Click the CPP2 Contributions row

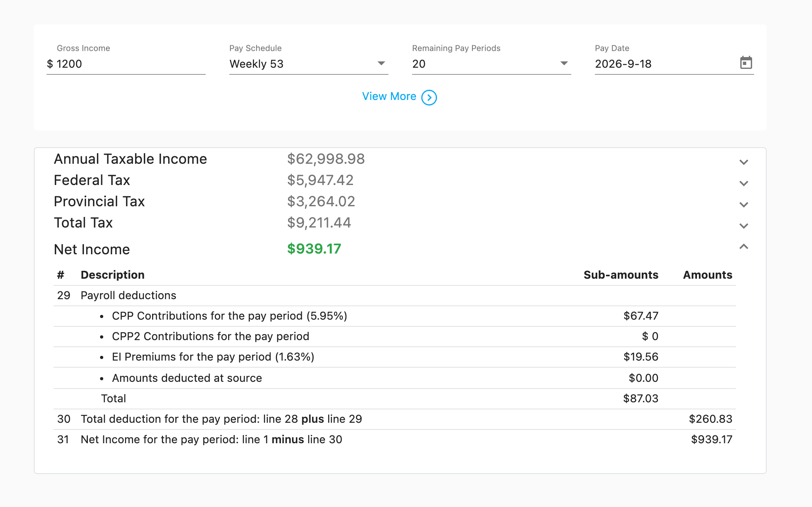pyautogui.click(x=395, y=337)
